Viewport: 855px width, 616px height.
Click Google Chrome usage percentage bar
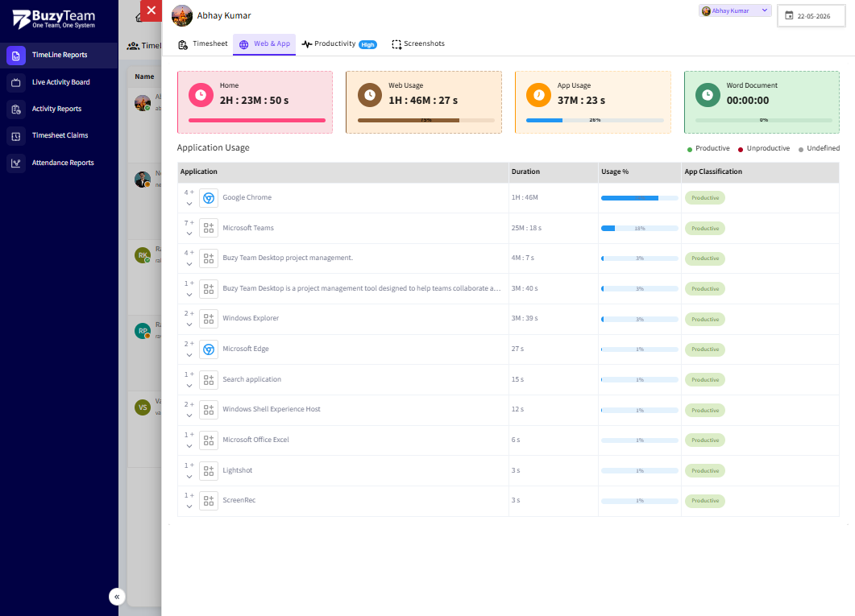coord(640,198)
